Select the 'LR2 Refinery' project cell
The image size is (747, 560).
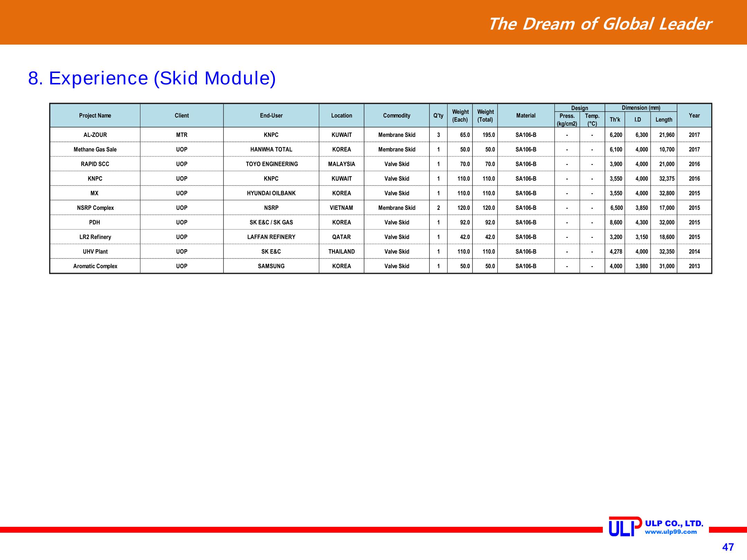pyautogui.click(x=95, y=237)
